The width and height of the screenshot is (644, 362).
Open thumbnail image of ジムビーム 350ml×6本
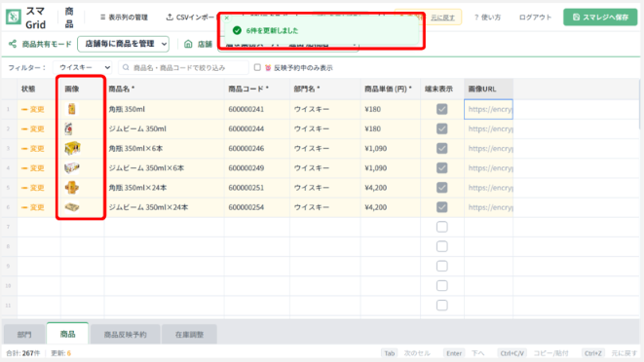[72, 168]
